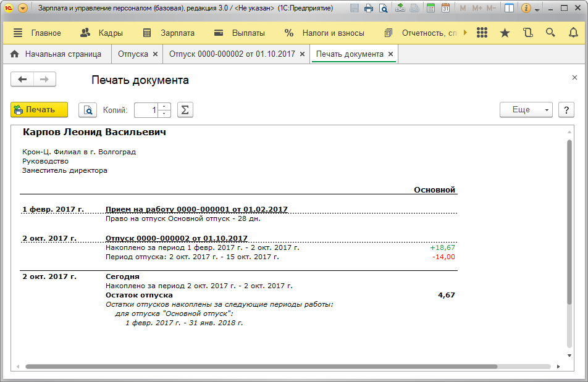Screen dimensions: 588x382
Task: Click the printer icon in title bar
Action: pyautogui.click(x=369, y=8)
